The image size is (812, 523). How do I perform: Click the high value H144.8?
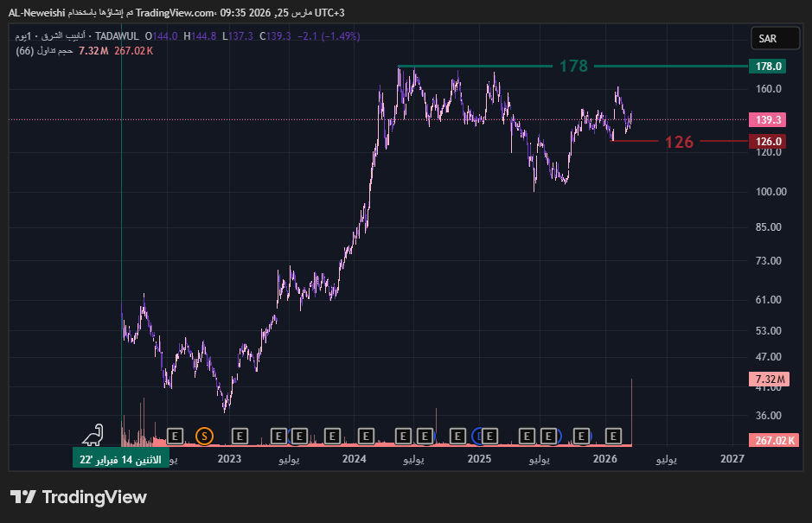click(x=200, y=36)
